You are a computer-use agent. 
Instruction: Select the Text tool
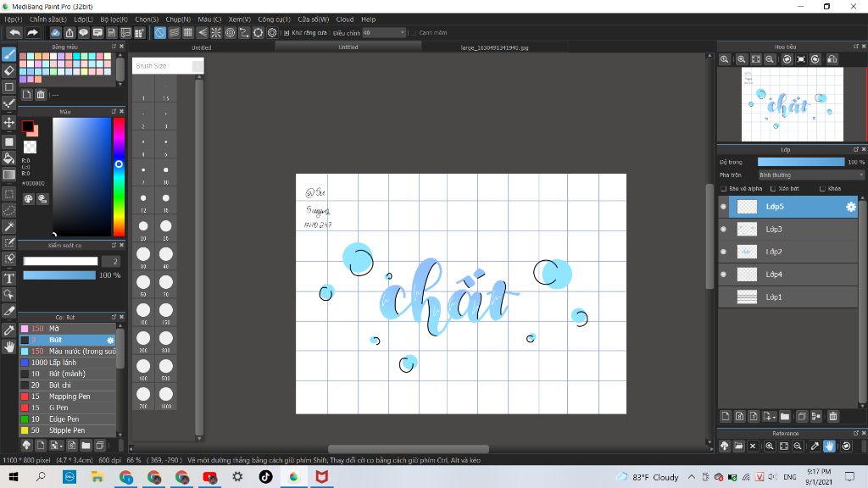click(8, 278)
